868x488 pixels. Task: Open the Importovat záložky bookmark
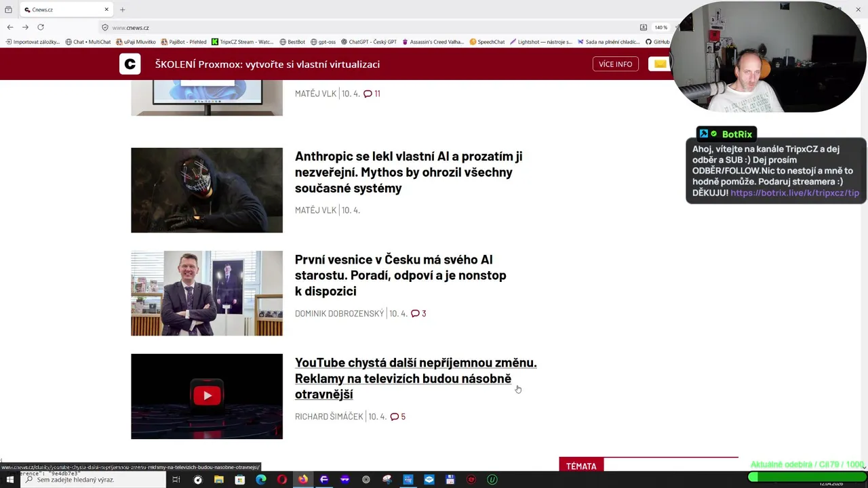[33, 42]
